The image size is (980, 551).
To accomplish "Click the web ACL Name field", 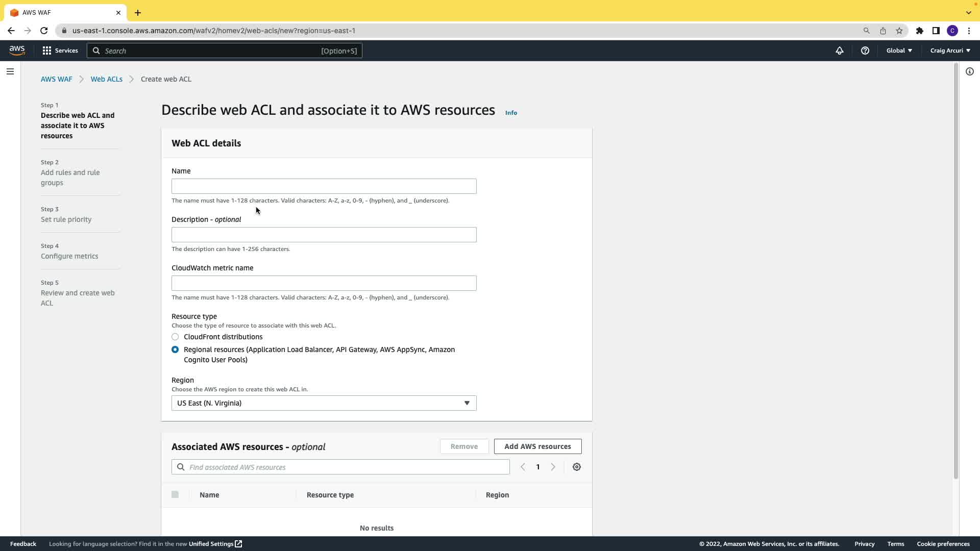I will point(324,186).
